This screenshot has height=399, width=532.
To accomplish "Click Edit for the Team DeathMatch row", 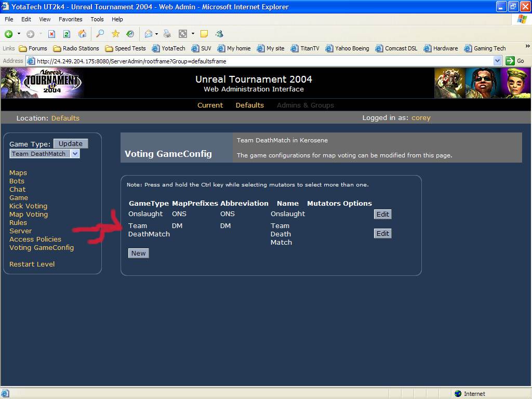I will (x=383, y=233).
